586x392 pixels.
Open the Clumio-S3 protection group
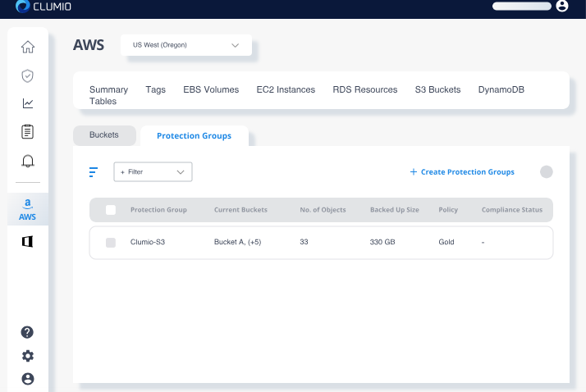tap(148, 242)
